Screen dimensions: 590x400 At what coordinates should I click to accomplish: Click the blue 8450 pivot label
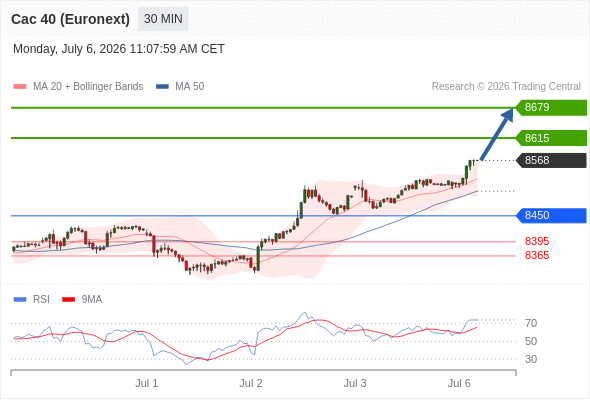551,215
